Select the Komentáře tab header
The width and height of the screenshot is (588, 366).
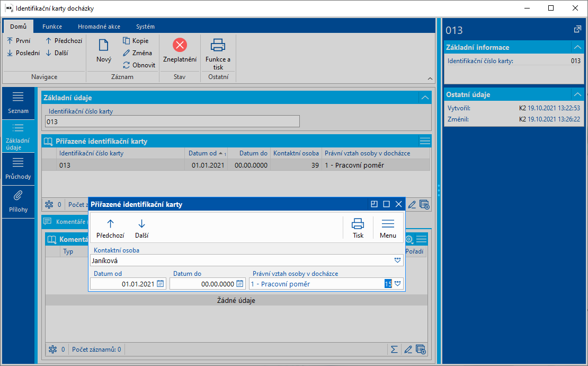tap(65, 222)
